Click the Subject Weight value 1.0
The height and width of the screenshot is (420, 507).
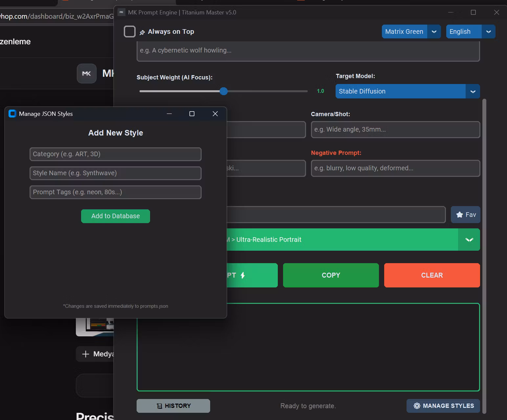(320, 91)
